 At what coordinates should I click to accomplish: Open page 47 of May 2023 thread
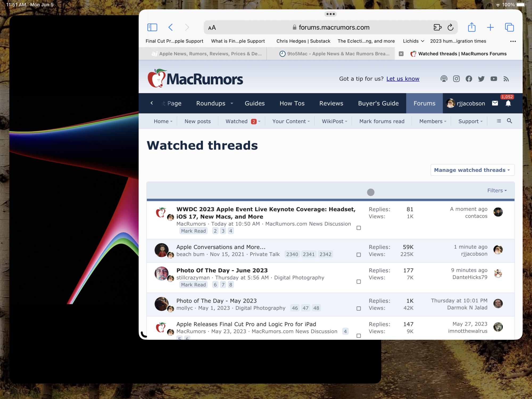305,308
